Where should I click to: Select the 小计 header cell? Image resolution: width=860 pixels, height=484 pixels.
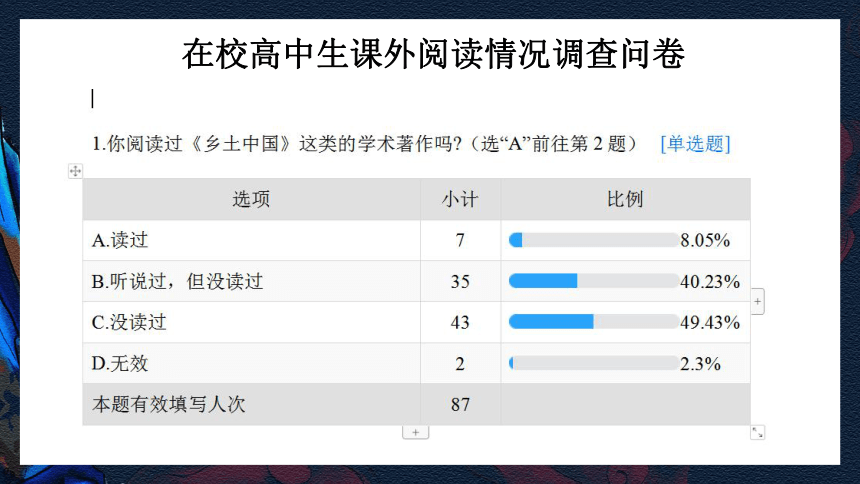(x=461, y=199)
